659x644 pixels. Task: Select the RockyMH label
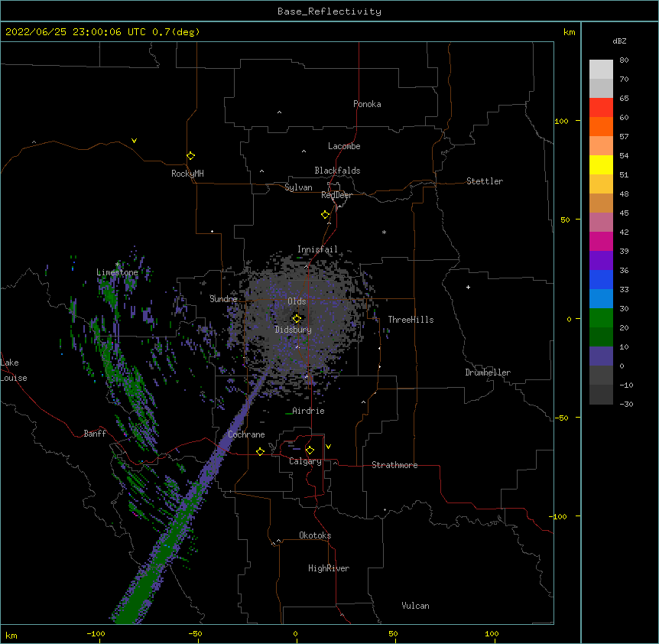(x=187, y=174)
